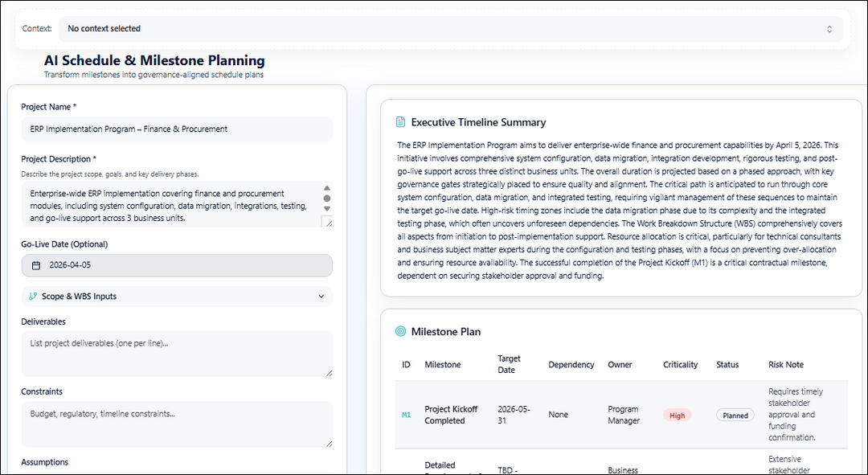Click the description scrollbar down arrow
The image size is (868, 475).
(326, 209)
